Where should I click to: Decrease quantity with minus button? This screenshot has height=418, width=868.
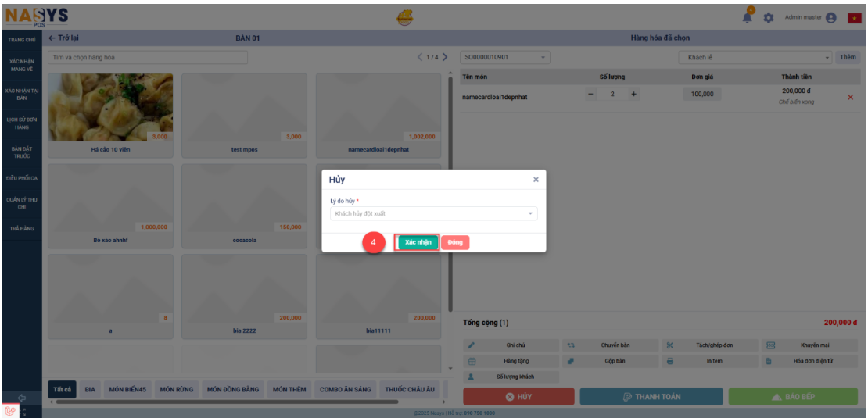pos(591,94)
